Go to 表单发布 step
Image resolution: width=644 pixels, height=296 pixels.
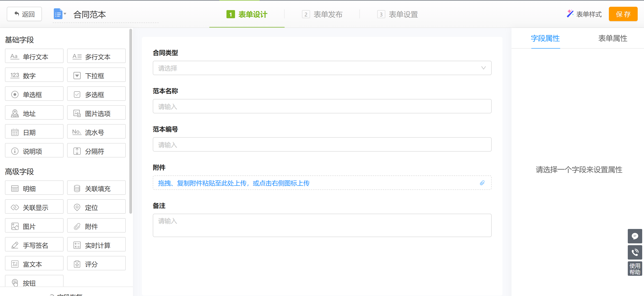[x=322, y=14]
